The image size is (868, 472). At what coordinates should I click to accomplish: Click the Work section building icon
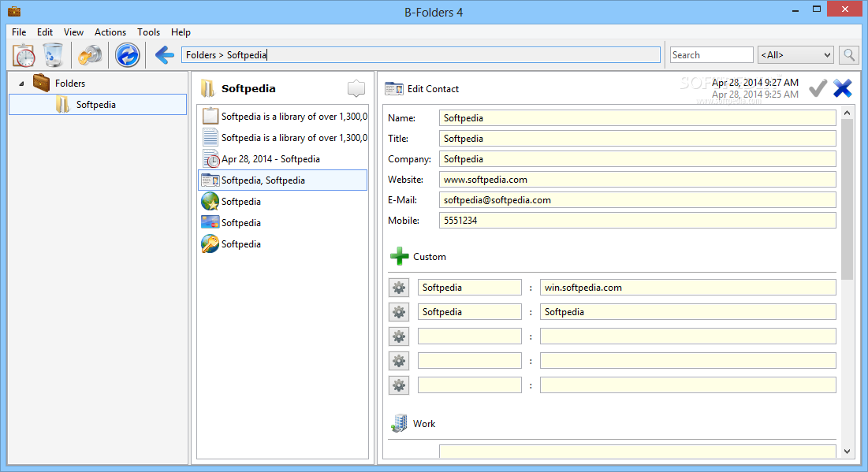tap(399, 423)
